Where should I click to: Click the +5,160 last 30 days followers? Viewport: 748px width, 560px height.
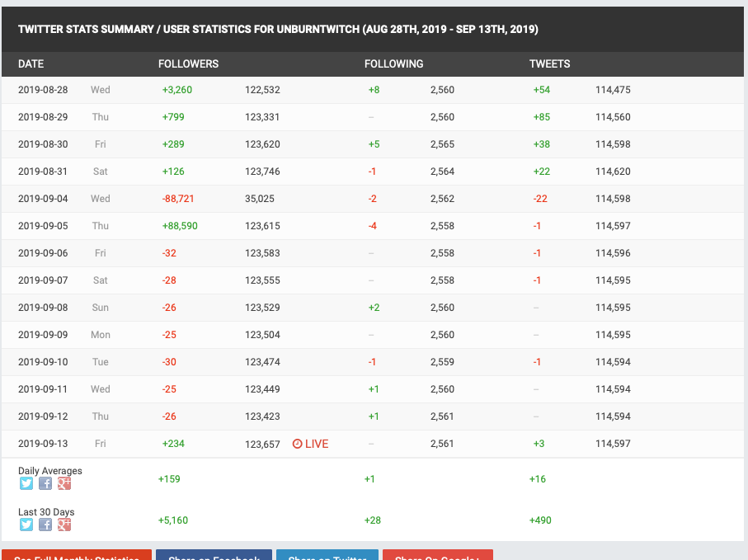point(172,520)
